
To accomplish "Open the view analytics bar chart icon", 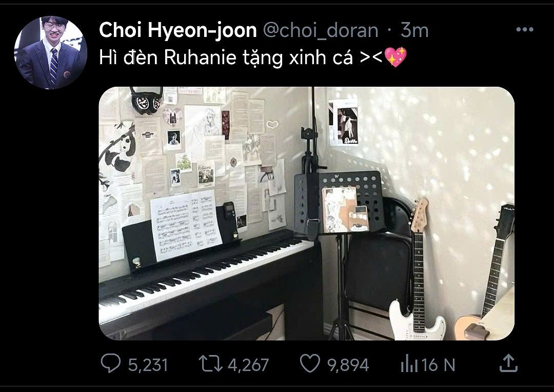I will (x=409, y=364).
